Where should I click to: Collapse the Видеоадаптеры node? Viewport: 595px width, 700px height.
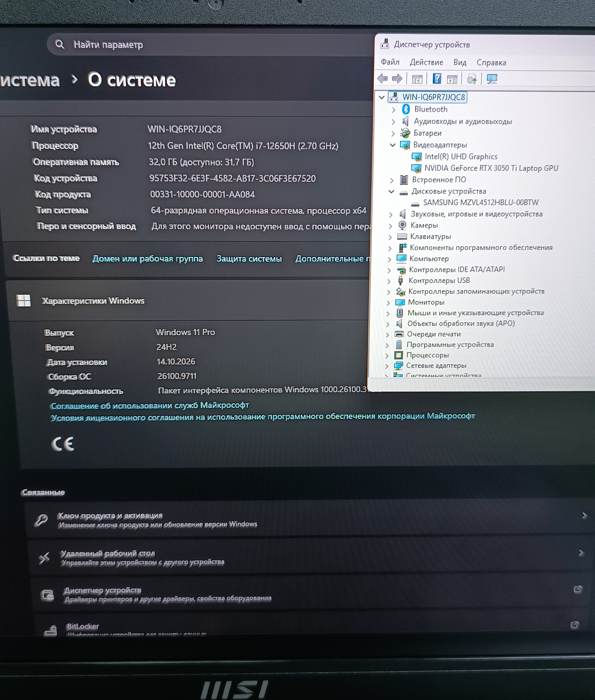point(393,145)
